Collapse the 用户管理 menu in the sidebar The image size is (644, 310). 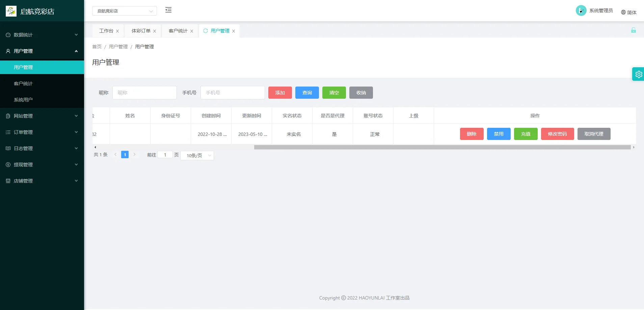point(76,51)
